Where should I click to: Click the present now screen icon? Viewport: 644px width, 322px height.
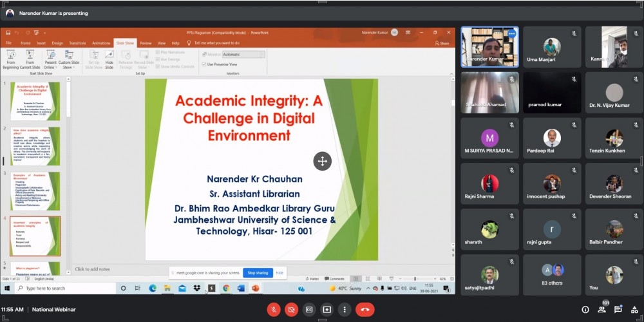(x=327, y=309)
